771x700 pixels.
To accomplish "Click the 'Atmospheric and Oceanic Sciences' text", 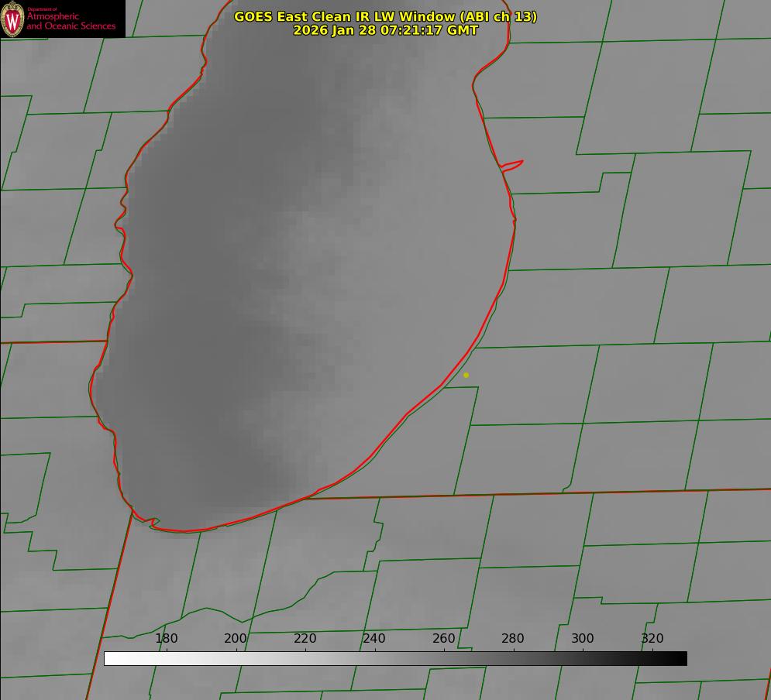I will [x=71, y=21].
